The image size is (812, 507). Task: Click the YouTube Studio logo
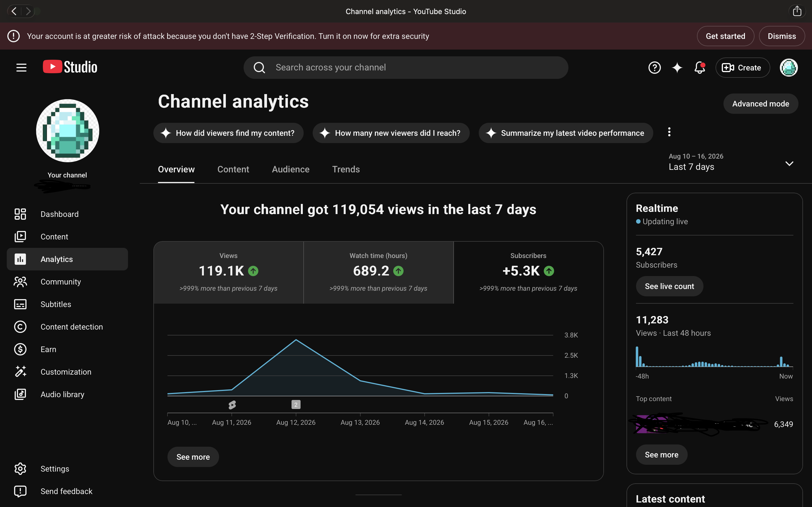[70, 67]
